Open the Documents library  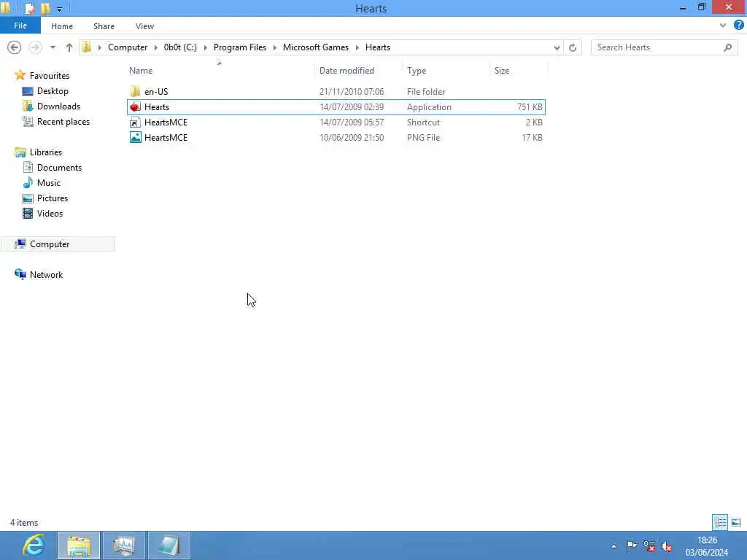tap(59, 168)
